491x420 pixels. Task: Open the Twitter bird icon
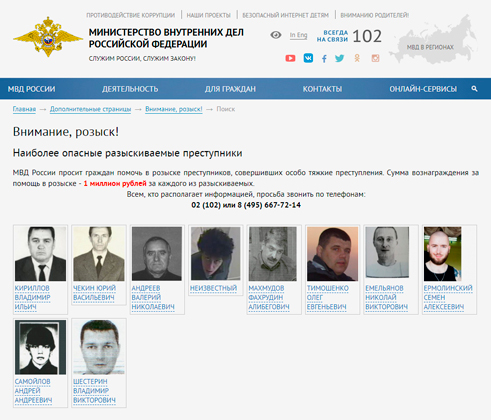pos(339,58)
